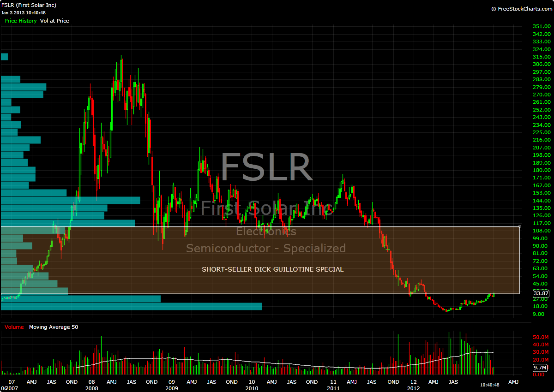Click the 50.0M volume axis label
Screen dimensions: 554x392
[x=540, y=338]
